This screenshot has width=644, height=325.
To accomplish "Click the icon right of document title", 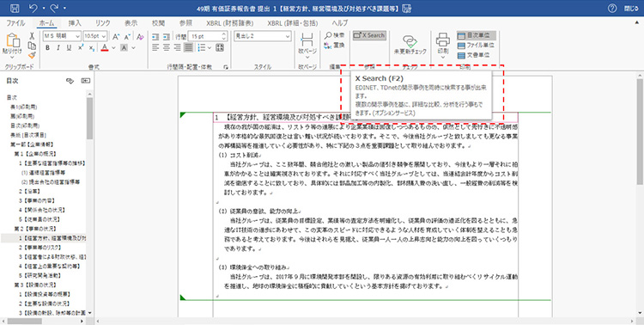I will 407,8.
